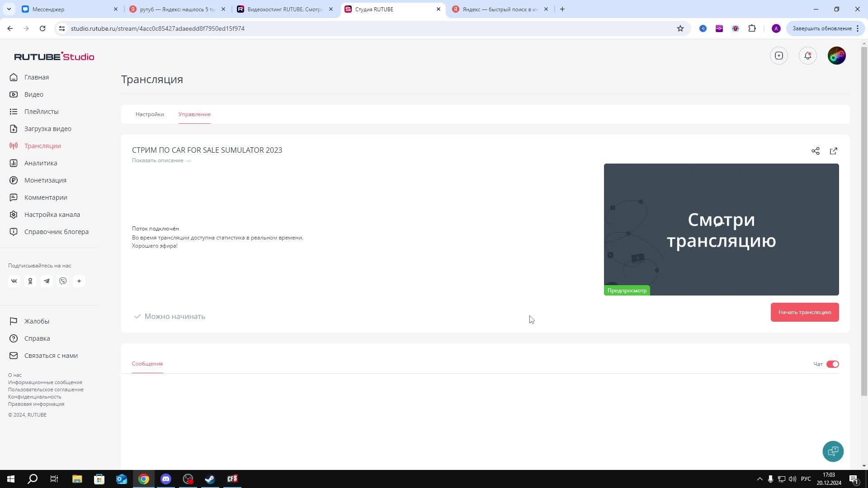Open Аналитика section
Viewport: 868px width, 488px height.
click(41, 163)
